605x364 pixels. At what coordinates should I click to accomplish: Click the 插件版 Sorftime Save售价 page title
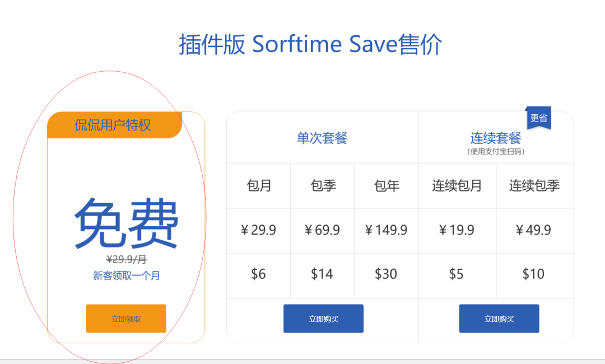(x=310, y=44)
